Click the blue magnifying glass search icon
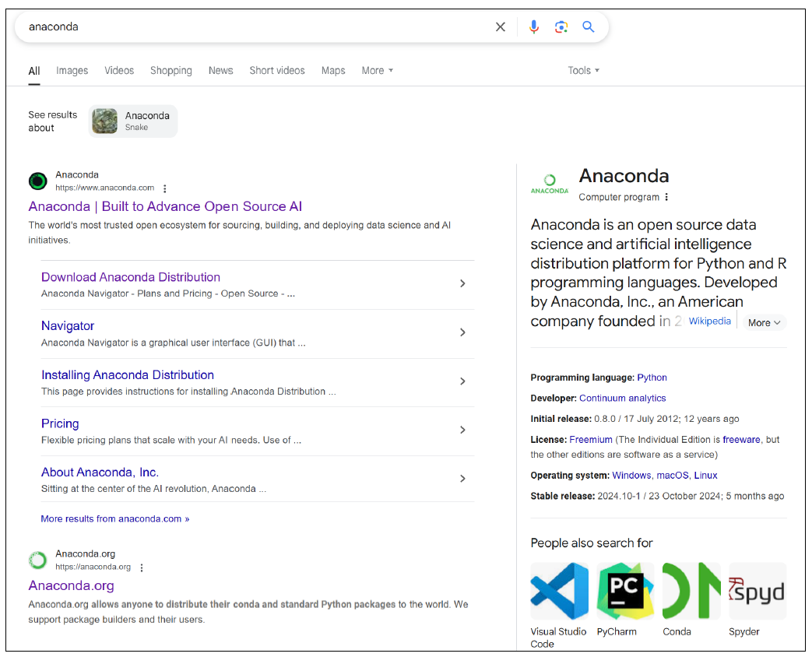812x657 pixels. tap(589, 26)
